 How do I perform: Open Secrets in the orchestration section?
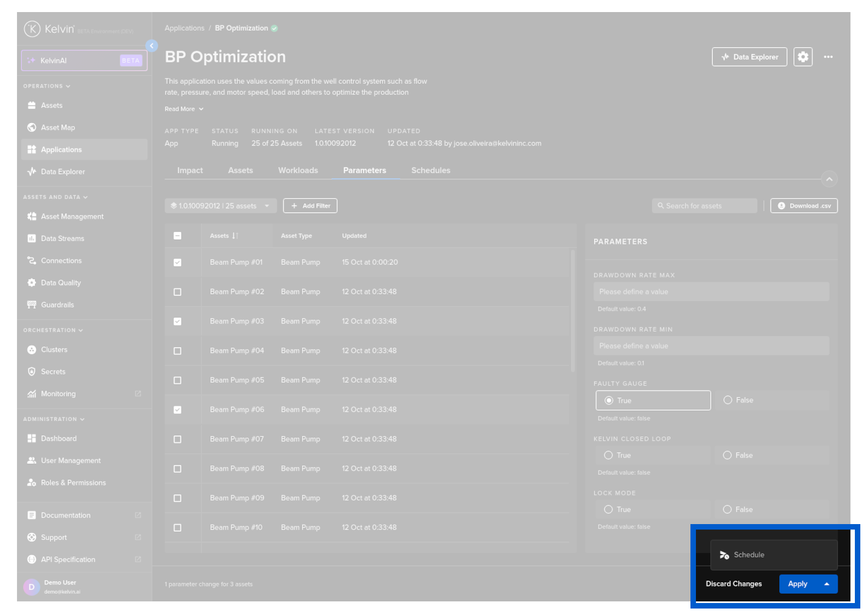[53, 372]
